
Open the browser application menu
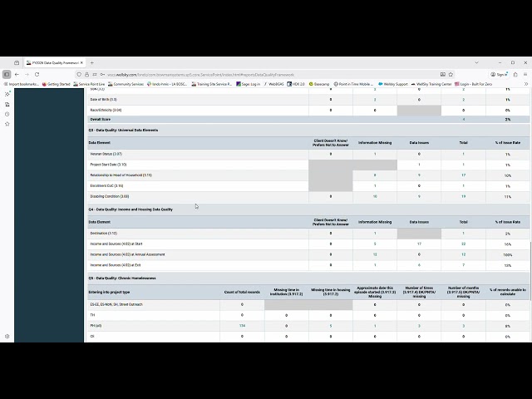click(x=525, y=74)
